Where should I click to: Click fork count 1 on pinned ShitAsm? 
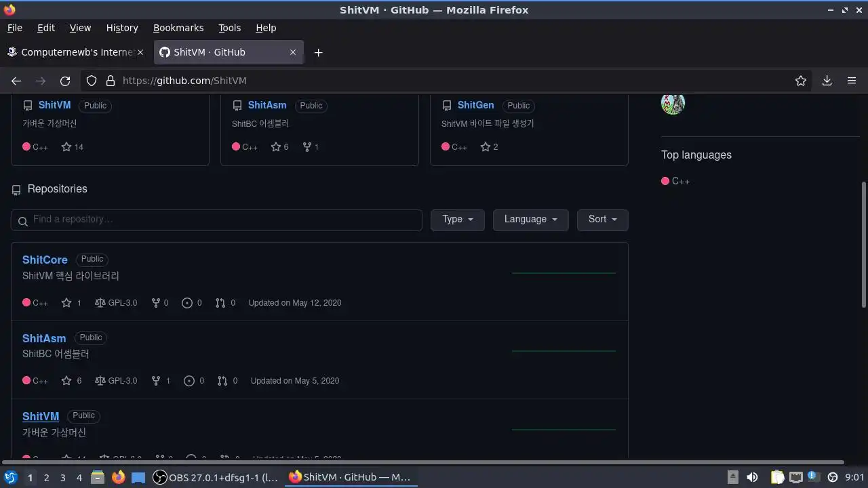pyautogui.click(x=311, y=147)
